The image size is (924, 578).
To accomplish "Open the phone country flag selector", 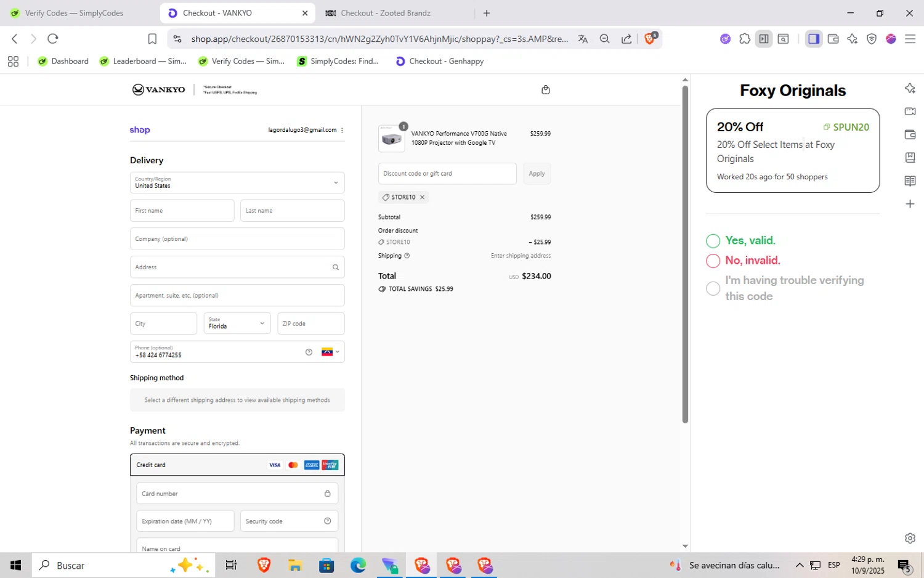I will (x=331, y=352).
